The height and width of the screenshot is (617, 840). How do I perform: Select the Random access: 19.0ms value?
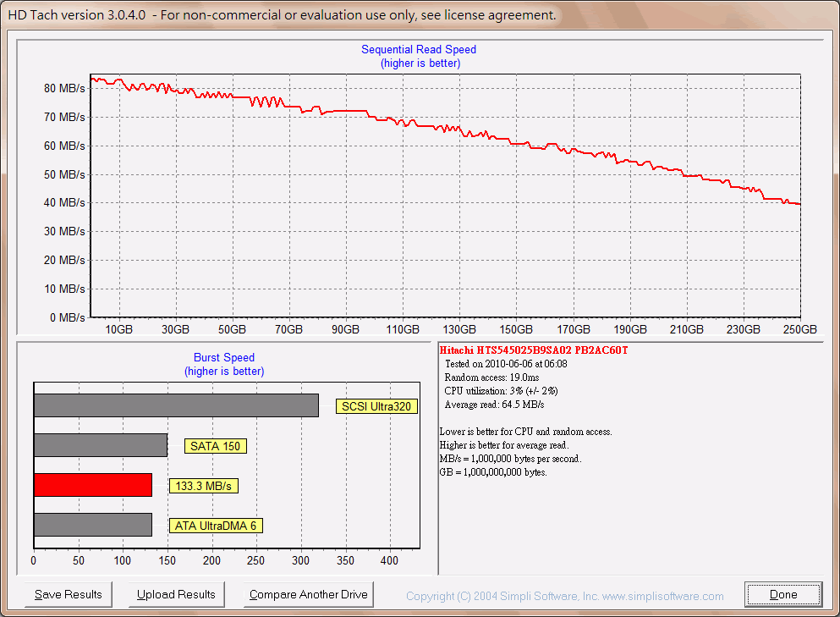tap(491, 377)
